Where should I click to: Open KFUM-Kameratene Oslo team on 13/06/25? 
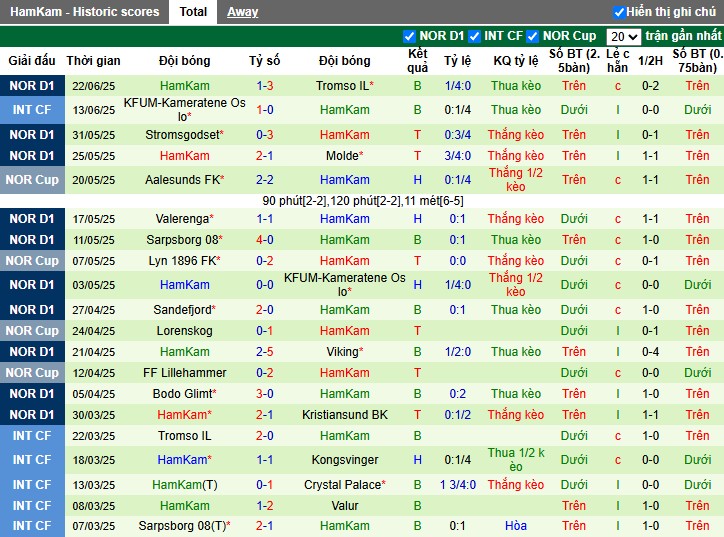(x=184, y=109)
